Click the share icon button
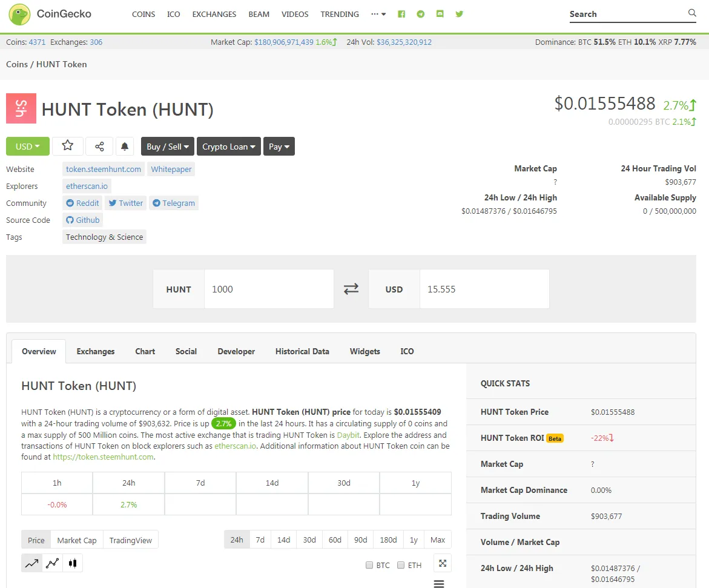This screenshot has width=709, height=588. click(99, 146)
